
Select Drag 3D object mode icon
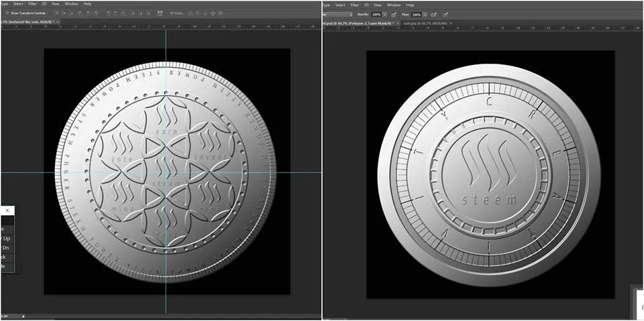point(205,13)
